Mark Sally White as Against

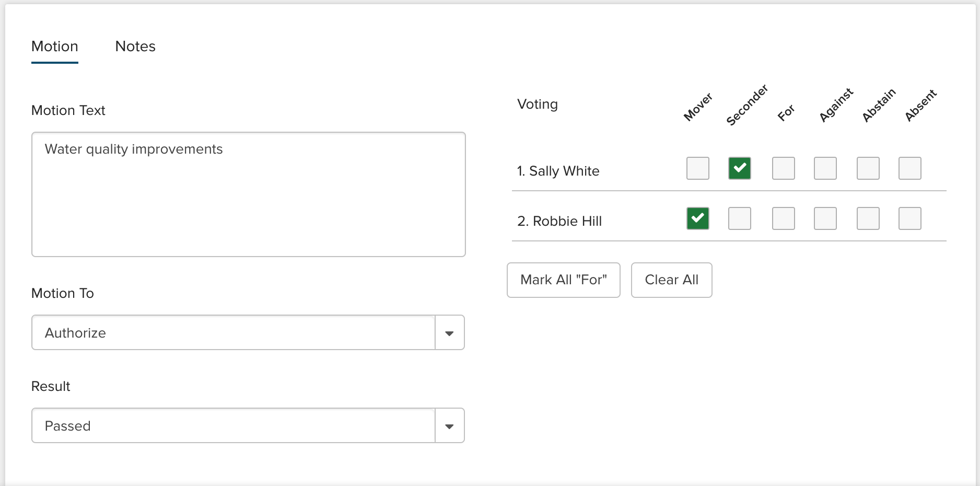pos(825,168)
